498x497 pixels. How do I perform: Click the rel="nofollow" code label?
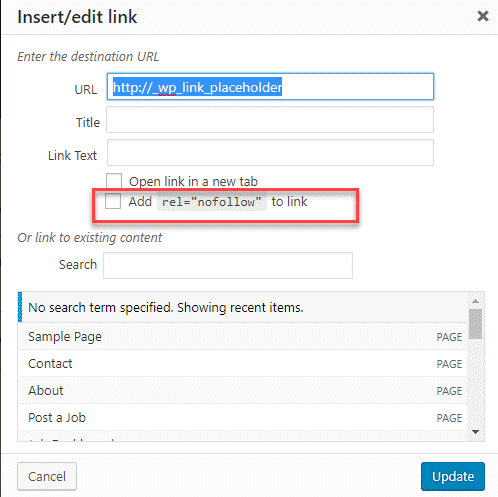[x=212, y=202]
